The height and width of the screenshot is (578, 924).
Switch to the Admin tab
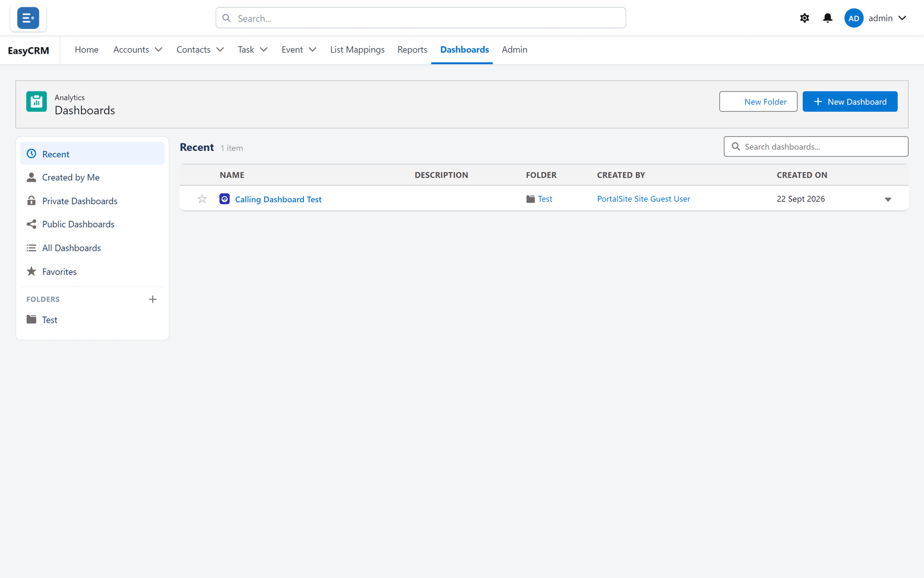point(514,49)
